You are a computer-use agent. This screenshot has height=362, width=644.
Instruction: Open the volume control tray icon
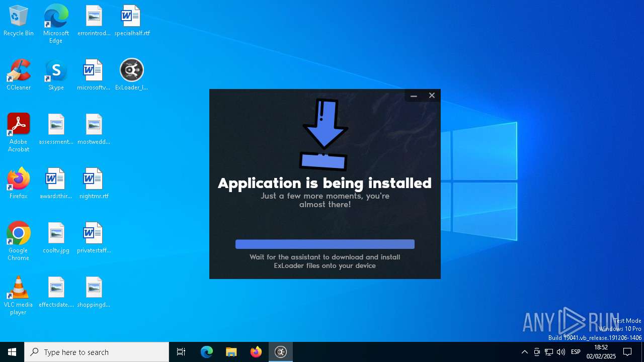point(561,352)
